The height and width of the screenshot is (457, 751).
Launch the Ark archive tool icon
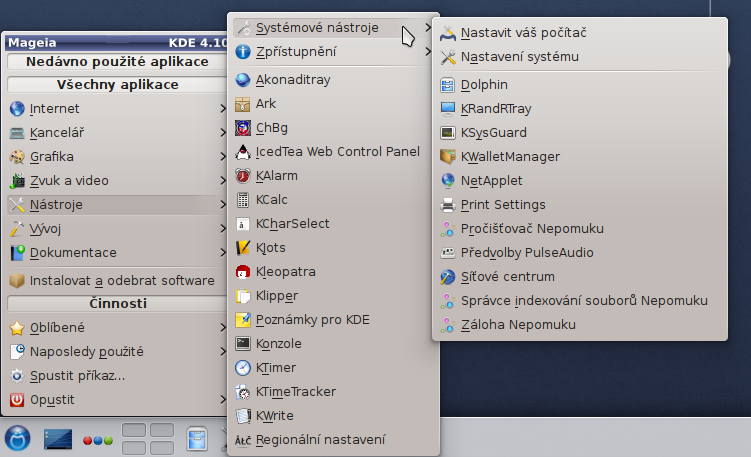(x=243, y=104)
